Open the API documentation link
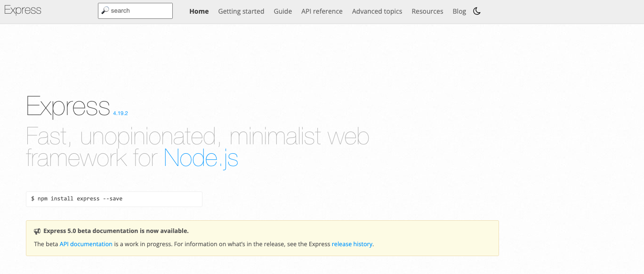 pos(86,244)
